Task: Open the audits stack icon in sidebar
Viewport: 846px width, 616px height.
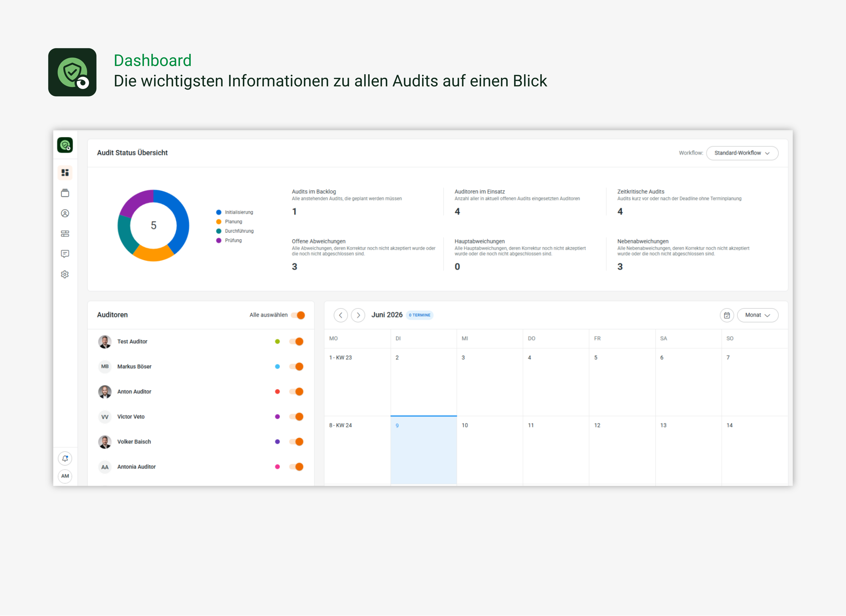Action: [x=65, y=193]
